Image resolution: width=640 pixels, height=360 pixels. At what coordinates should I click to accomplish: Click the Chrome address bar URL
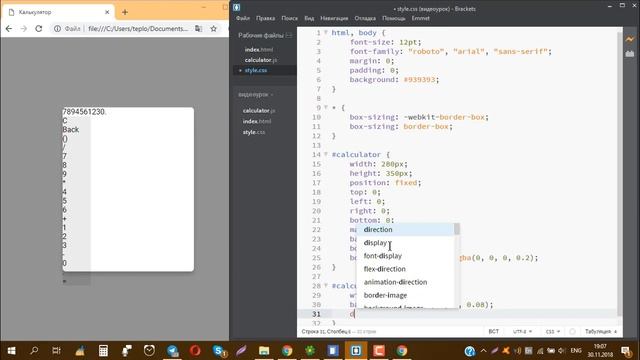[x=138, y=29]
